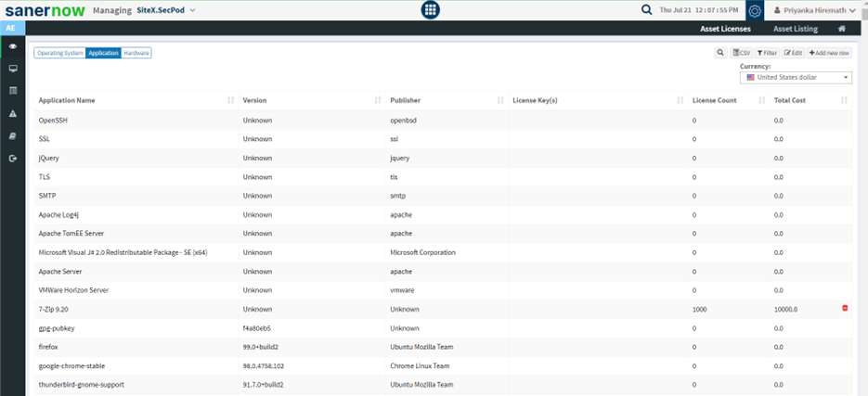Viewport: 868px width, 396px height.
Task: Click the header search magnifier icon
Action: [x=646, y=10]
